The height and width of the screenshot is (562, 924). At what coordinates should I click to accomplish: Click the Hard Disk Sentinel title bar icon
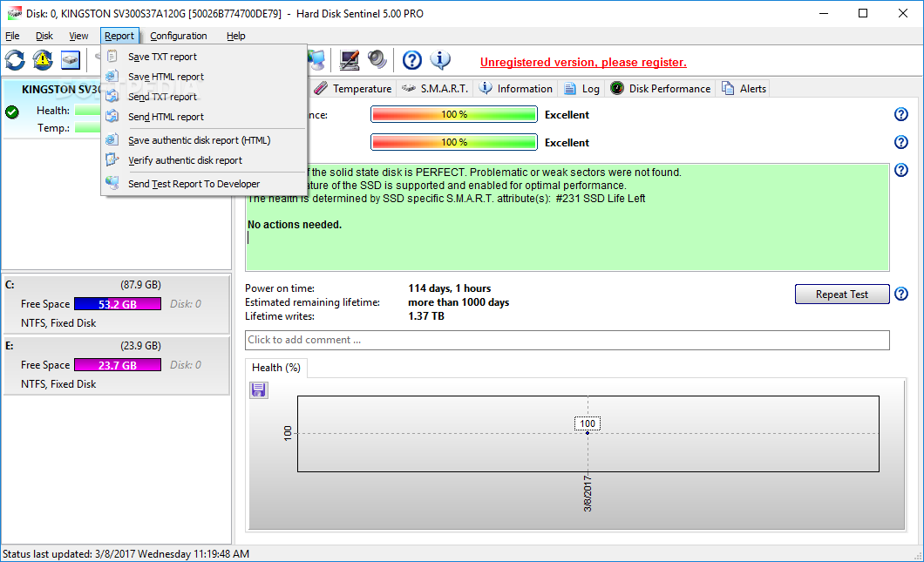tap(14, 13)
